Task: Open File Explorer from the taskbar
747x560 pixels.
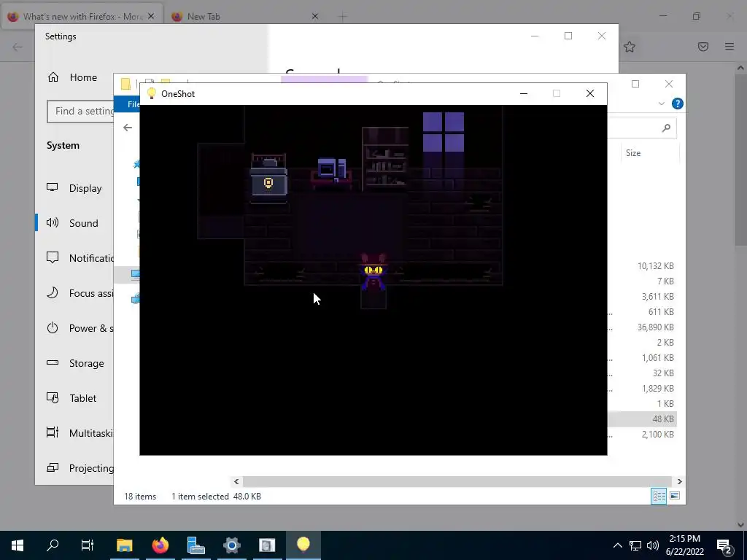Action: pos(124,545)
